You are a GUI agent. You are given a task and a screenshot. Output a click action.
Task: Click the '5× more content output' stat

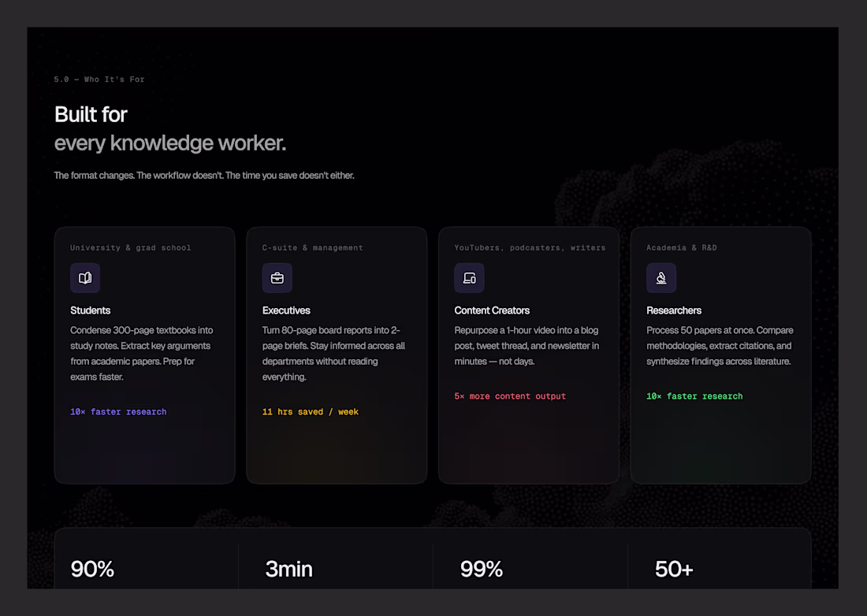coord(510,396)
